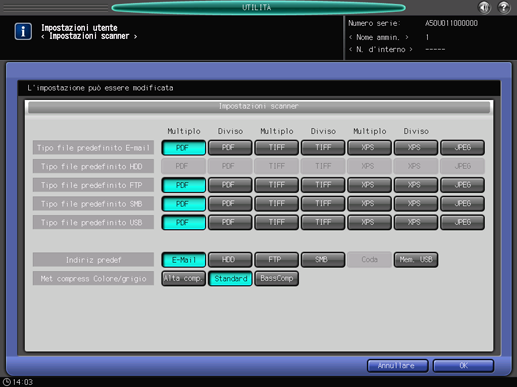Click the 14:03 time display
This screenshot has width=517, height=387.
tap(23, 382)
